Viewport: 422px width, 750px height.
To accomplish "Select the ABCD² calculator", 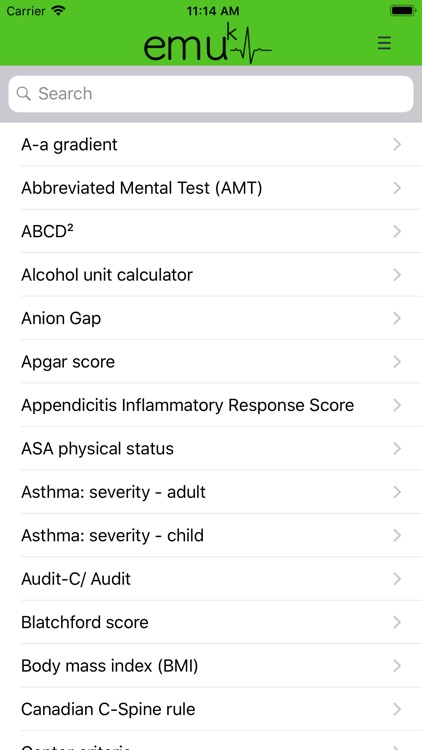I will pos(211,232).
